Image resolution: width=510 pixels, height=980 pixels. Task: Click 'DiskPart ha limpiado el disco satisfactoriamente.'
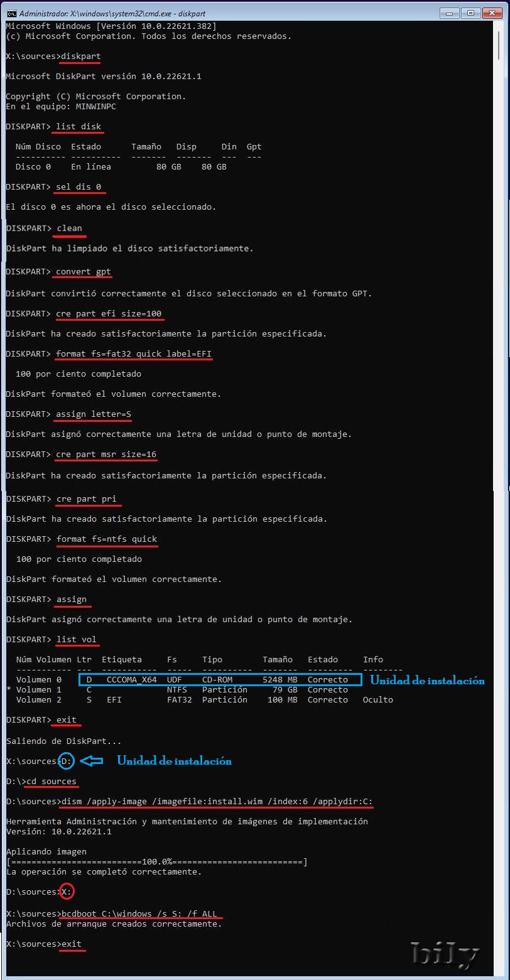[x=129, y=249]
